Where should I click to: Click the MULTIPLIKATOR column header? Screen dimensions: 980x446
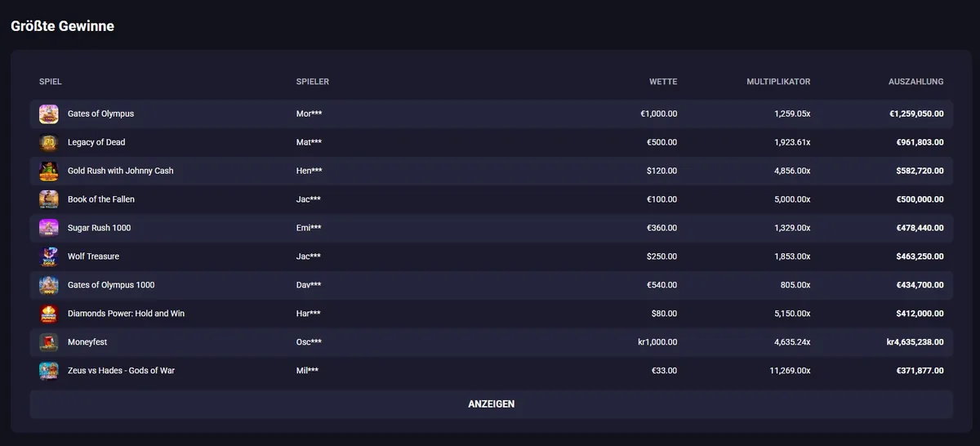(x=778, y=82)
